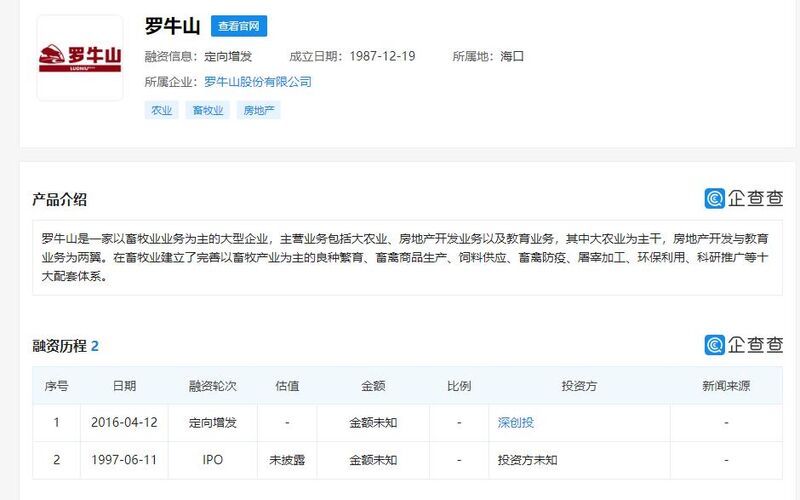Click 金额未知 in the 2016-04-12 row
The image size is (800, 500).
[x=373, y=422]
